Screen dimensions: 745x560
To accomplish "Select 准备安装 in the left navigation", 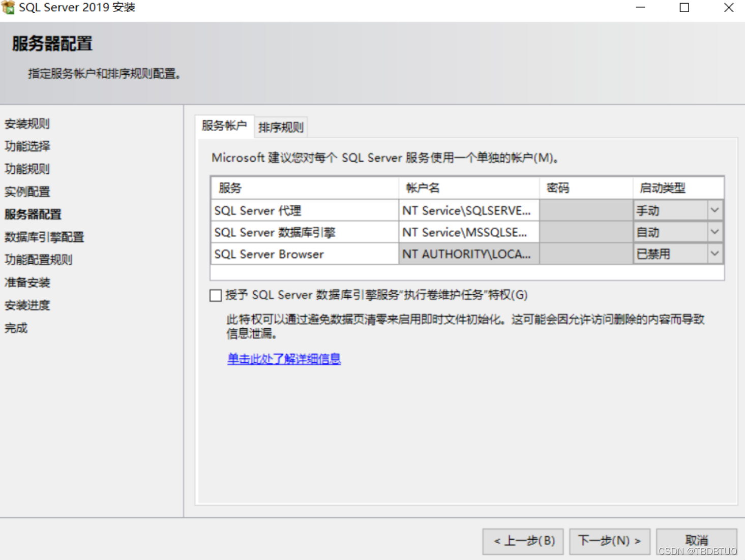I will [26, 282].
